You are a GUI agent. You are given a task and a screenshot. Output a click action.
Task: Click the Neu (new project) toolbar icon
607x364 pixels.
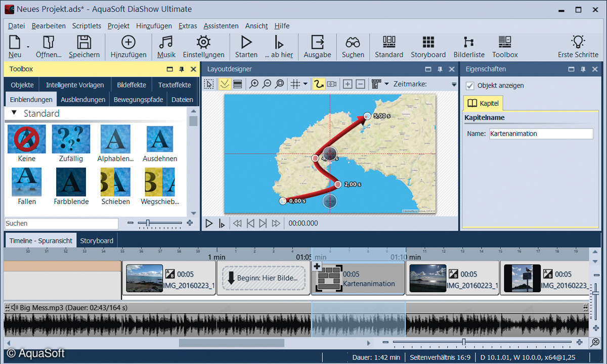pos(15,42)
